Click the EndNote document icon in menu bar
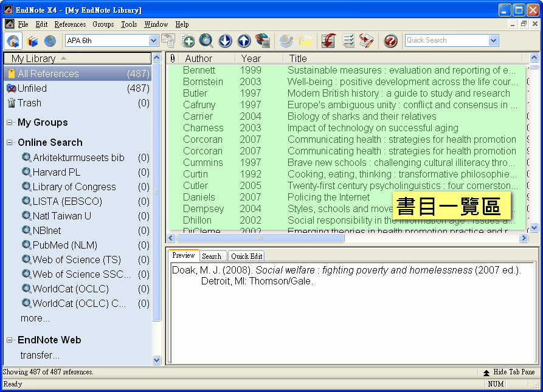 pos(9,24)
